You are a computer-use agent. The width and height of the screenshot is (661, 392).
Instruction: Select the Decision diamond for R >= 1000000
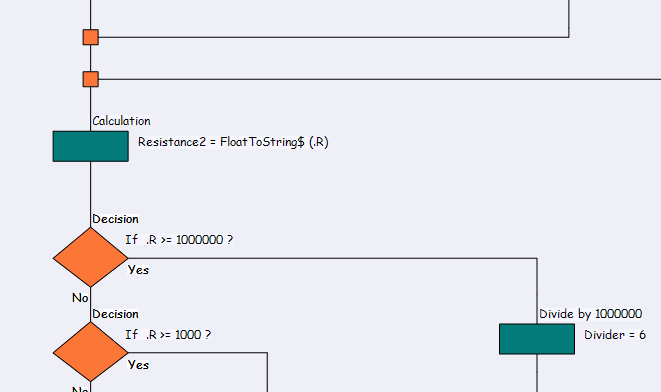coord(91,258)
